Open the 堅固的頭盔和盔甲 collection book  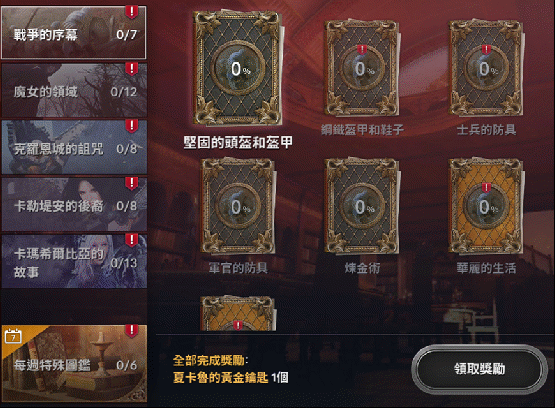click(238, 68)
